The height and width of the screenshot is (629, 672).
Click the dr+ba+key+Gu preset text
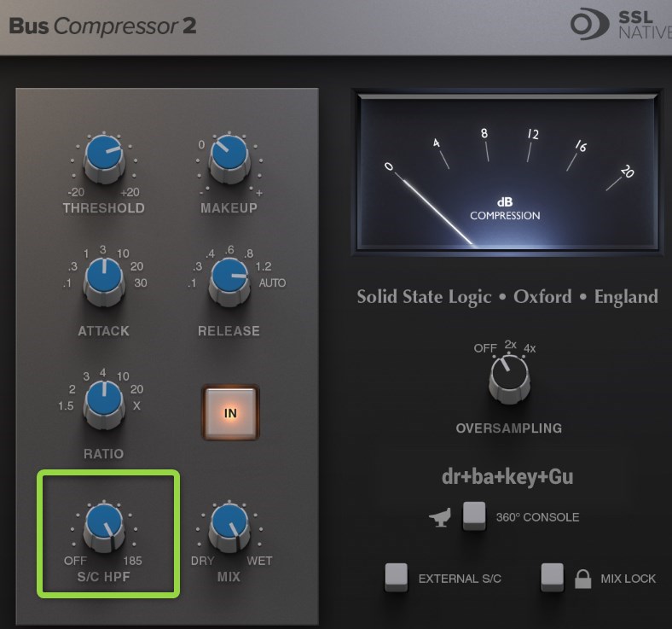[507, 476]
